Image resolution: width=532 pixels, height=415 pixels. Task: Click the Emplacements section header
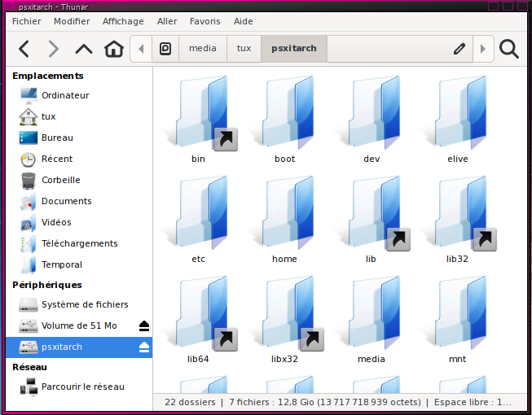[x=48, y=76]
